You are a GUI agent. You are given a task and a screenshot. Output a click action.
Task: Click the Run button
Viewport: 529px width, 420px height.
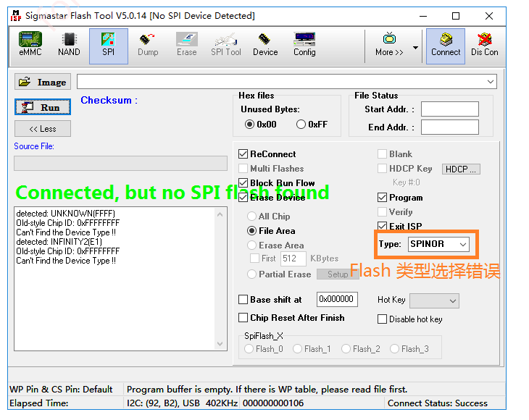point(43,107)
